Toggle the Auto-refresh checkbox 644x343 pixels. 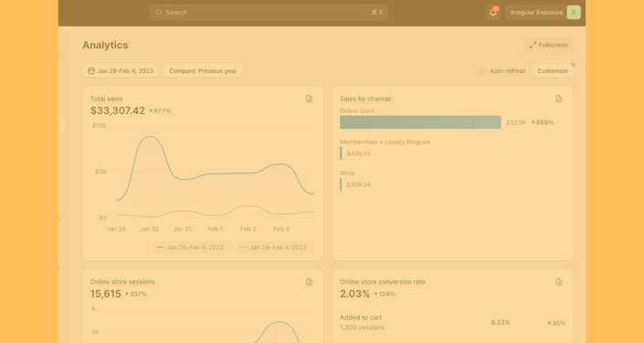point(483,71)
